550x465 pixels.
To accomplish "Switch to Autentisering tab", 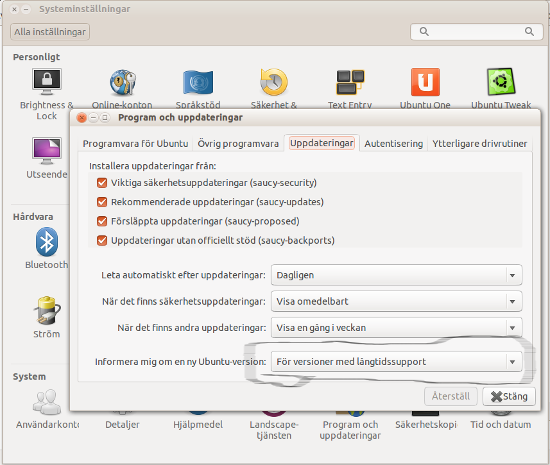I will [394, 144].
